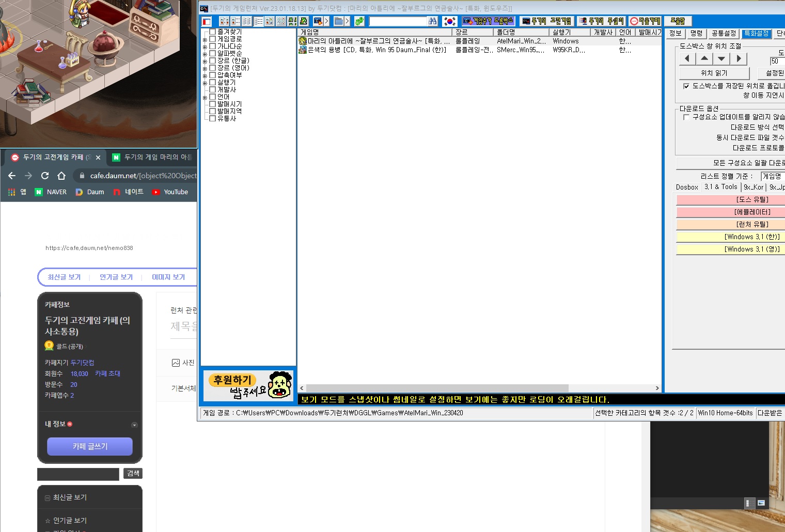Click the Korean flag language icon
The image size is (785, 532).
click(450, 21)
